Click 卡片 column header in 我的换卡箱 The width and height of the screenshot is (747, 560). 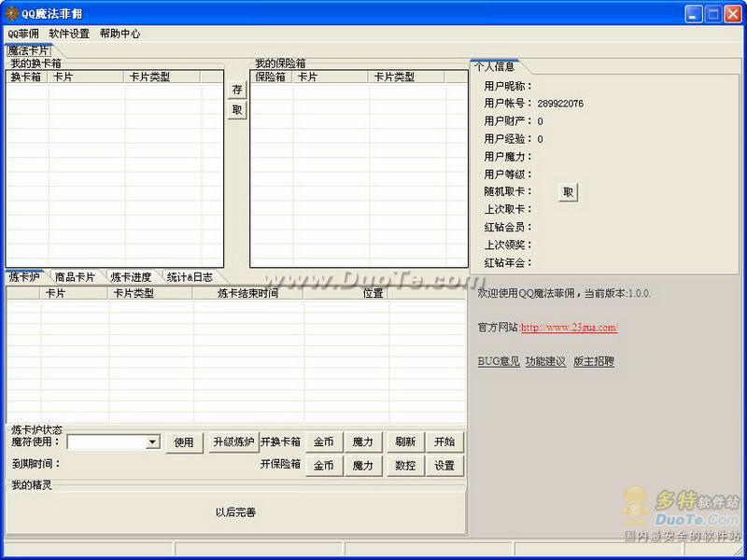(86, 77)
